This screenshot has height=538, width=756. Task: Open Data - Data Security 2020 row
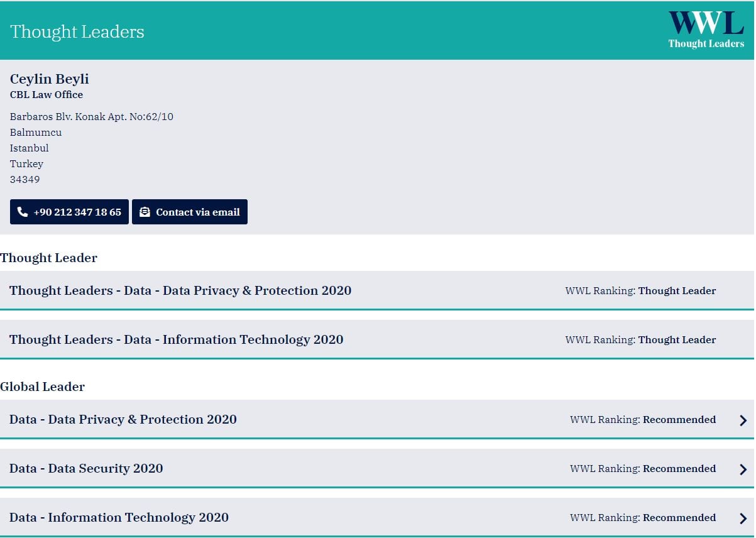[377, 468]
